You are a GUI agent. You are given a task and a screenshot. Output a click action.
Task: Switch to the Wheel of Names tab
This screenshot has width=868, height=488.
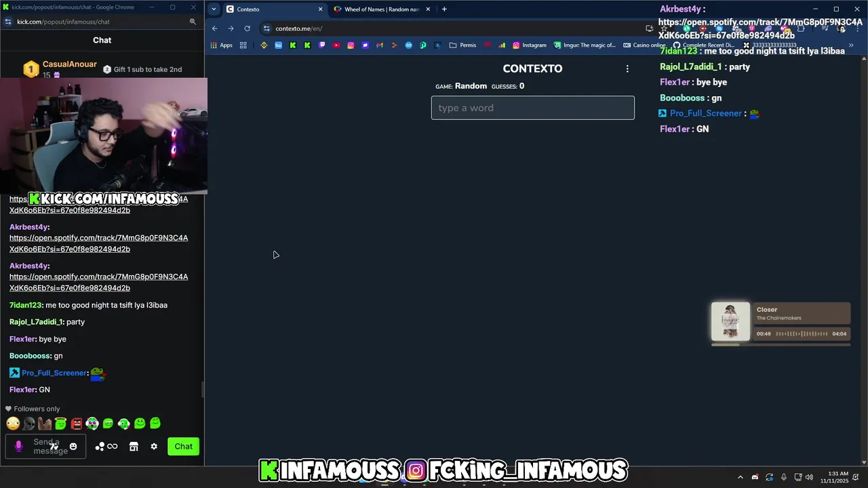tap(382, 9)
